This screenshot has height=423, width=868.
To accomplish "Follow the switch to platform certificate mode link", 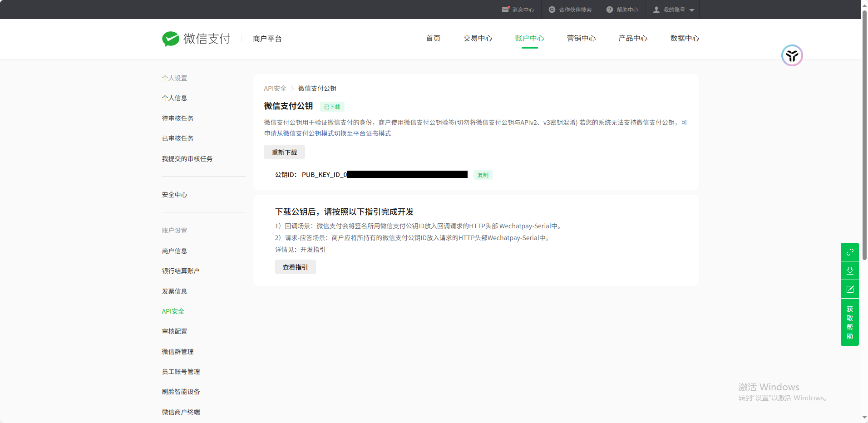I will 328,133.
